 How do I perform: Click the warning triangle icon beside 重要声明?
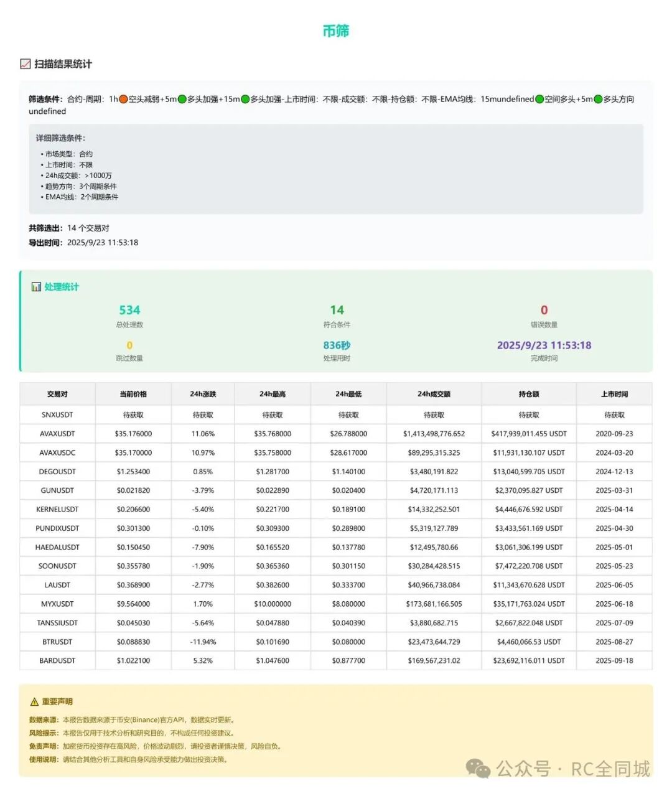pyautogui.click(x=34, y=702)
